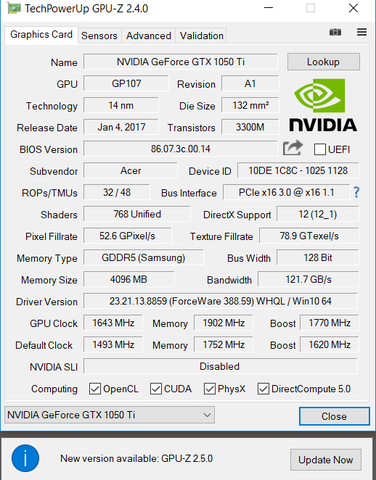Viewport: 376px width, 480px height.
Task: Toggle the DirectCompute 5.0 checkbox
Action: [263, 389]
